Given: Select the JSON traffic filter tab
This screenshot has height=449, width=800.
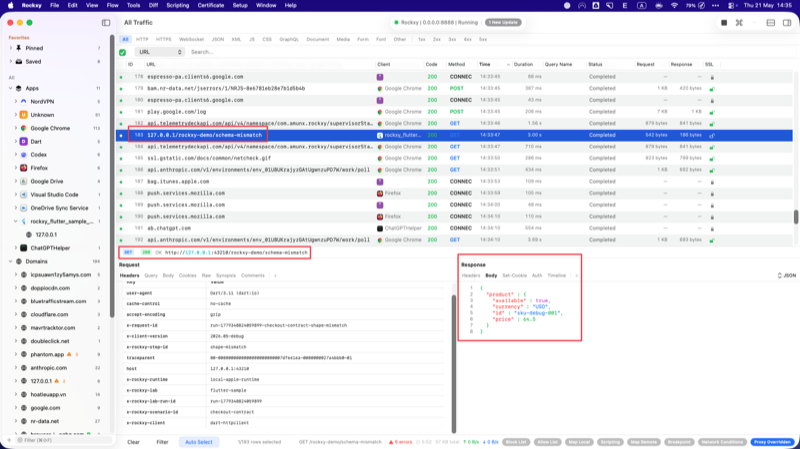Looking at the screenshot, I should click(218, 39).
